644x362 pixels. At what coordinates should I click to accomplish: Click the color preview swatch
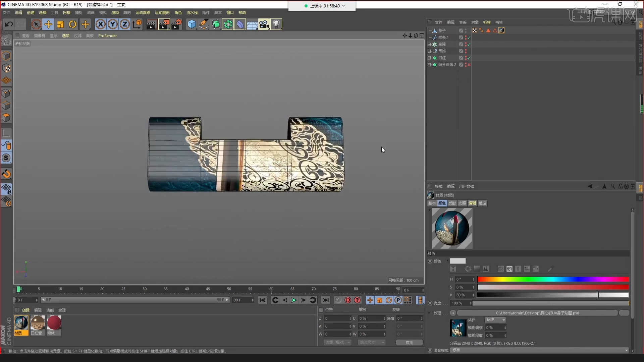click(x=458, y=261)
